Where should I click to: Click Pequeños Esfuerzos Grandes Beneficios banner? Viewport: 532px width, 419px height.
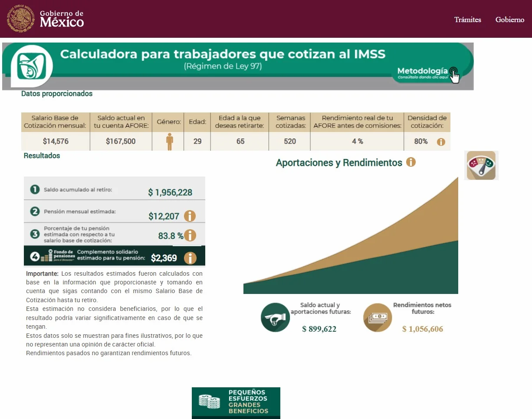coord(236,403)
